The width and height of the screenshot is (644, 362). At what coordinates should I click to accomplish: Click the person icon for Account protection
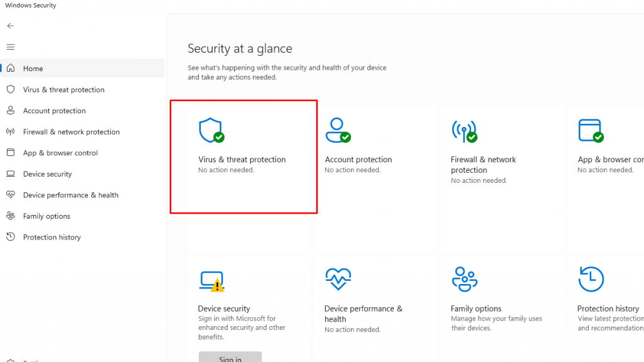point(11,111)
